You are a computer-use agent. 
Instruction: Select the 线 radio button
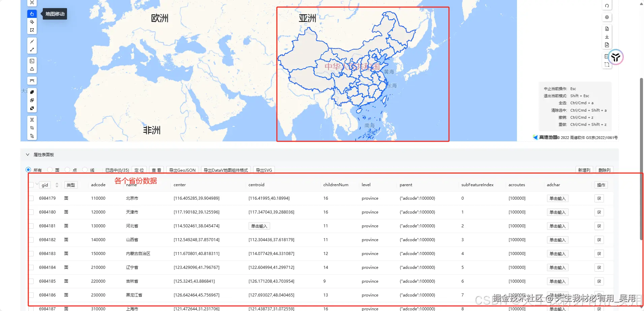pos(85,170)
